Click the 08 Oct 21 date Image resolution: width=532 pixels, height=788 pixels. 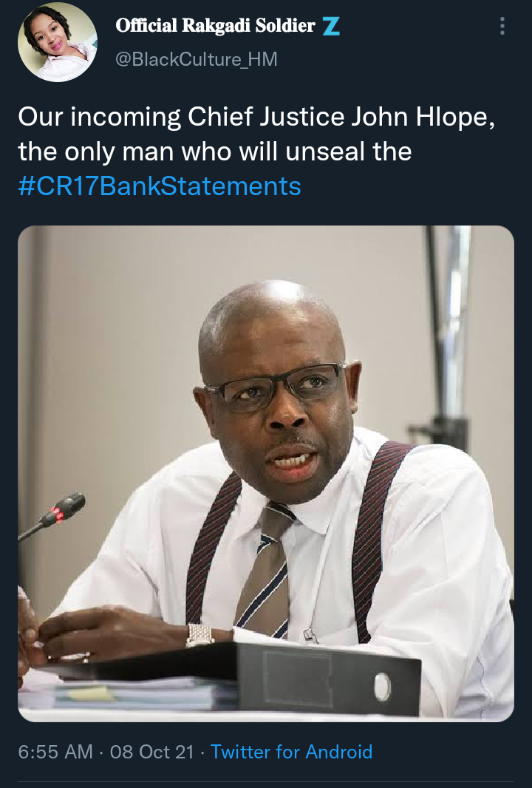tap(151, 752)
